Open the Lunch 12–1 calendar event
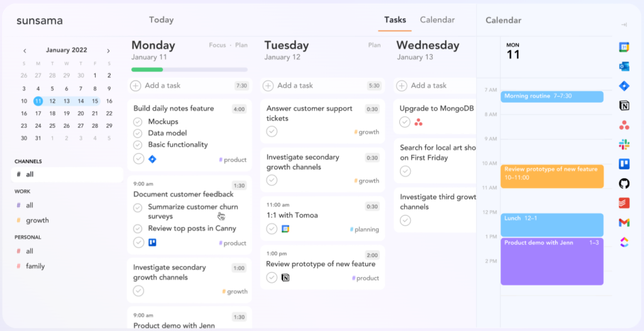This screenshot has height=331, width=644. 552,225
